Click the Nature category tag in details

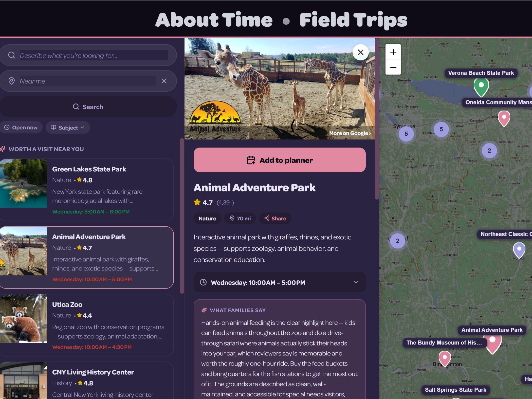(x=207, y=218)
